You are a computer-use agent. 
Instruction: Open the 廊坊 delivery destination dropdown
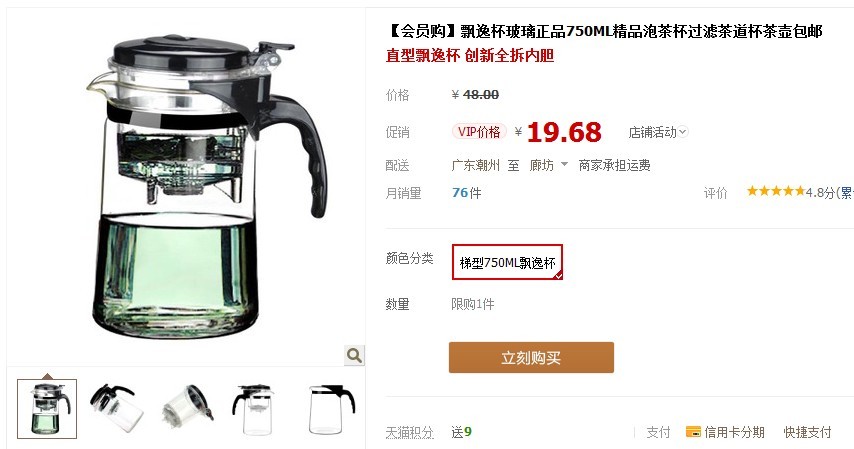tap(548, 165)
